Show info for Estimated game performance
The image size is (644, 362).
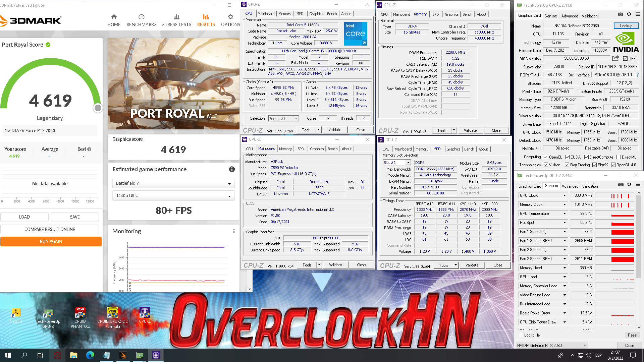[x=232, y=169]
